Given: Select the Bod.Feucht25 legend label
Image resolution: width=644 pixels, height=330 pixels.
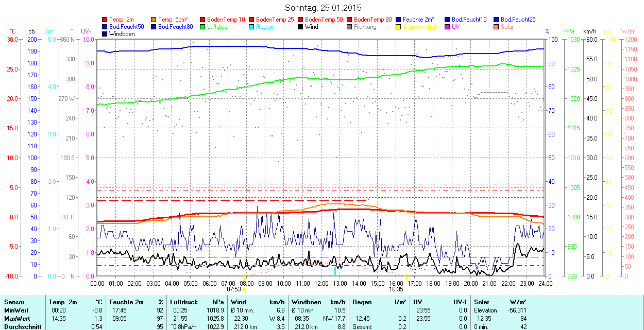Looking at the screenshot, I should click(515, 20).
